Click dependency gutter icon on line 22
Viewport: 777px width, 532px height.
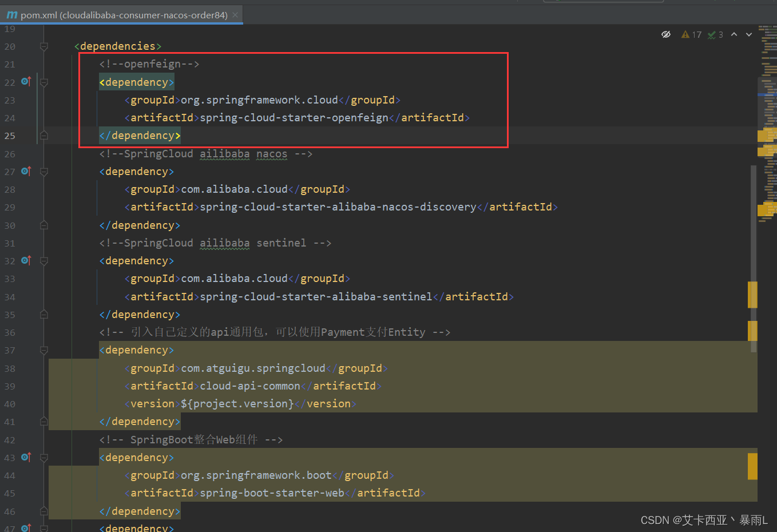(26, 82)
